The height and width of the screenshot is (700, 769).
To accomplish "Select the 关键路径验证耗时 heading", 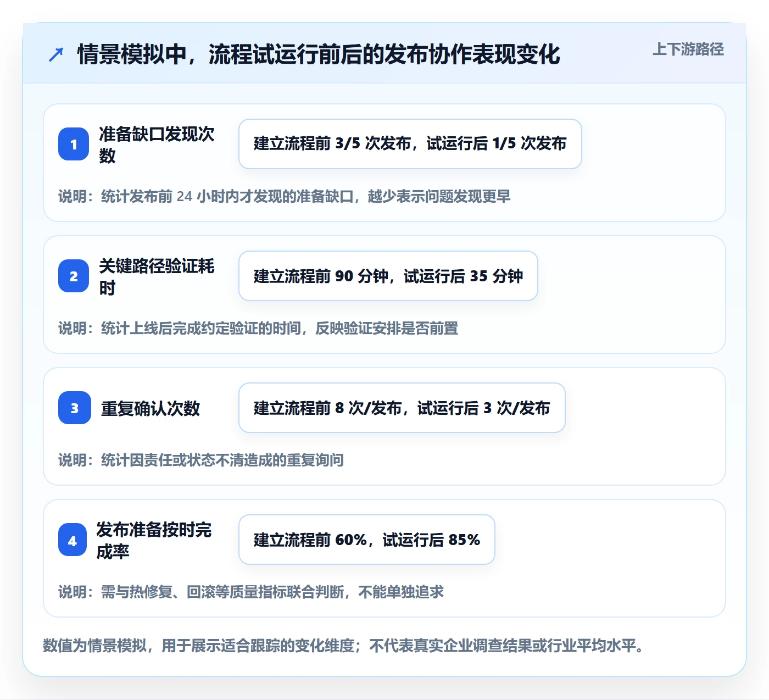I will pos(157,276).
